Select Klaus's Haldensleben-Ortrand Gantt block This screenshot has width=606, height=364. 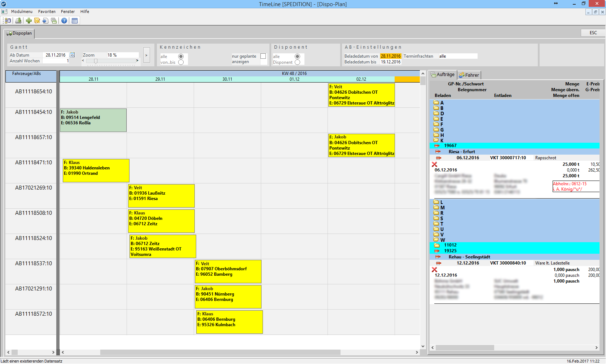click(96, 170)
